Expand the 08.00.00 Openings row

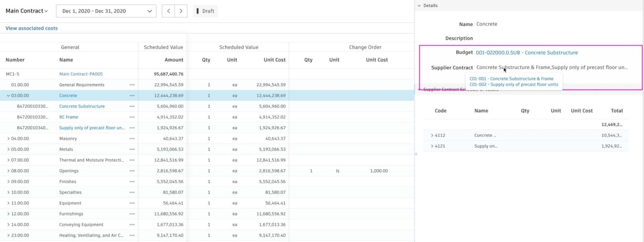8,171
